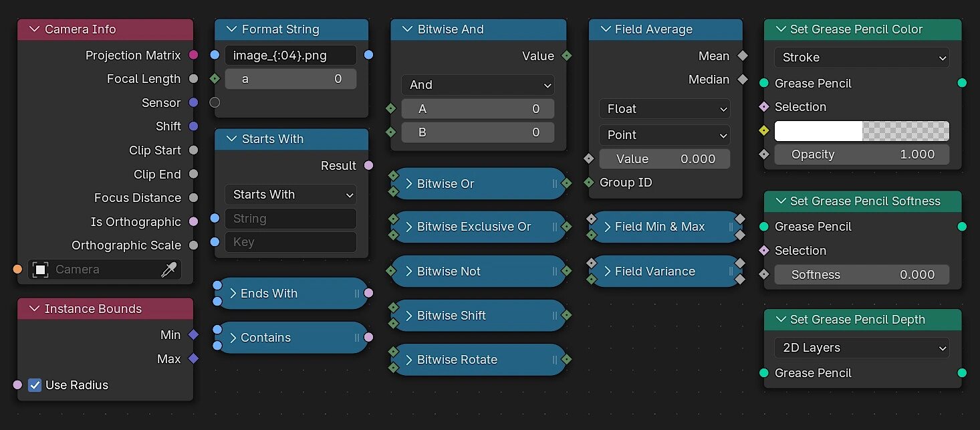The height and width of the screenshot is (430, 980).
Task: Click the Is Orthographic output socket
Action: [194, 221]
